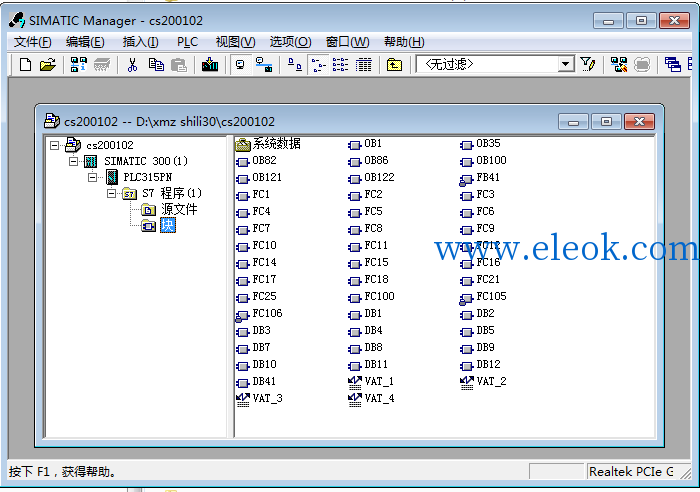Click the Paste toolbar icon
This screenshot has width=700, height=492.
179,65
